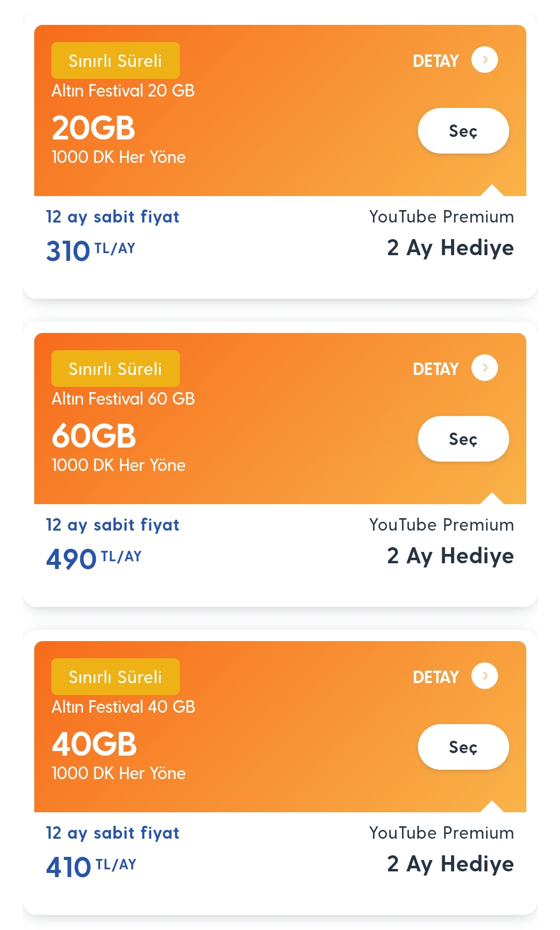This screenshot has width=560, height=930.
Task: Tap the 410 TL/AY price
Action: 91,867
